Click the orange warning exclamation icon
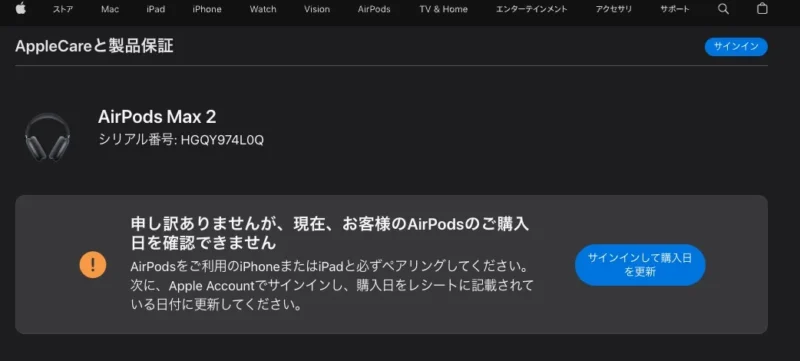 [x=93, y=265]
